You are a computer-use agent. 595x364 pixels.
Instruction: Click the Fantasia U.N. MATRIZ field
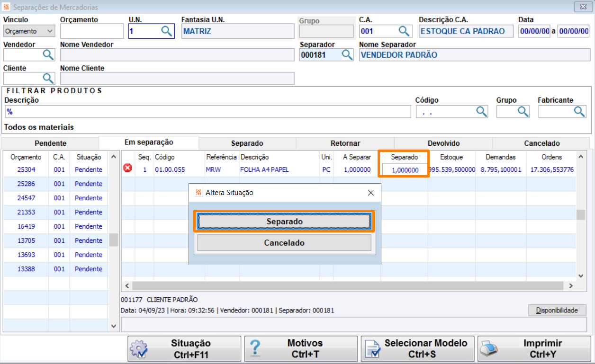coord(238,31)
